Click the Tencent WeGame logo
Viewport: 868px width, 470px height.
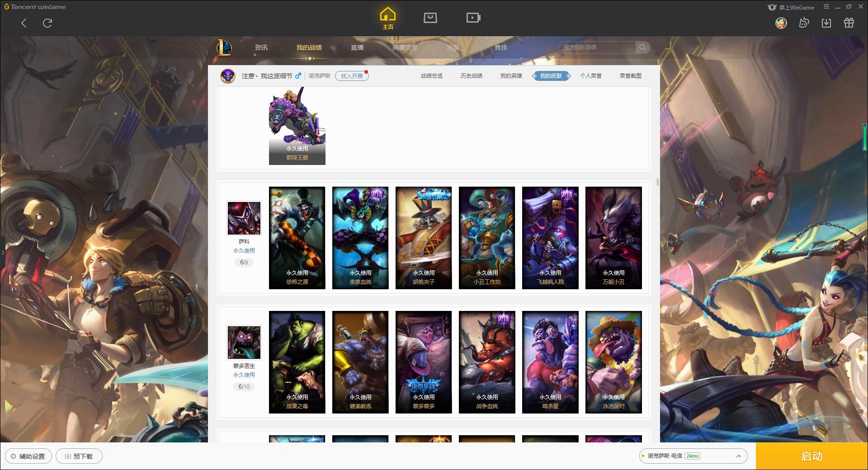pyautogui.click(x=35, y=7)
